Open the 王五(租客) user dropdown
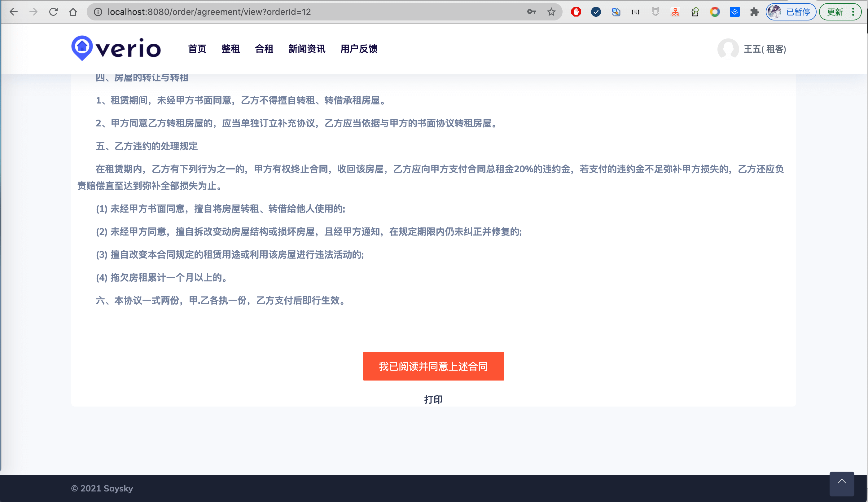Image resolution: width=868 pixels, height=502 pixels. pyautogui.click(x=765, y=49)
